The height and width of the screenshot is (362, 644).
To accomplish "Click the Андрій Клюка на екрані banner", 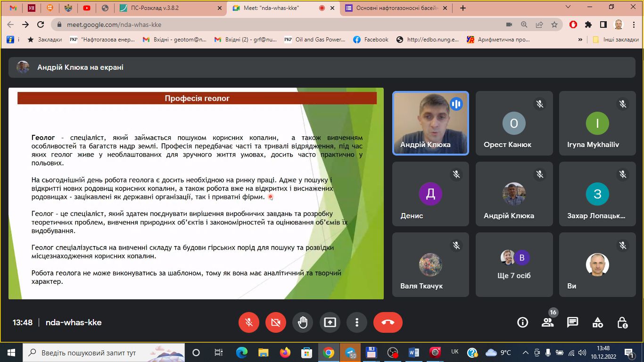I will pyautogui.click(x=322, y=67).
